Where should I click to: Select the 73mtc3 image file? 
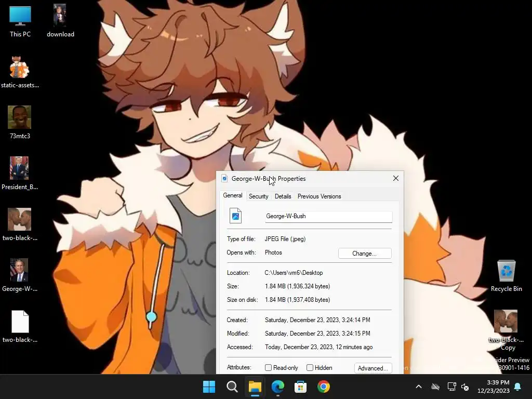[20, 123]
